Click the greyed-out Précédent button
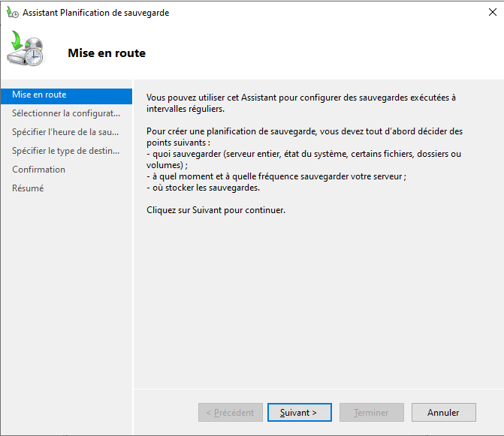 coord(231,412)
